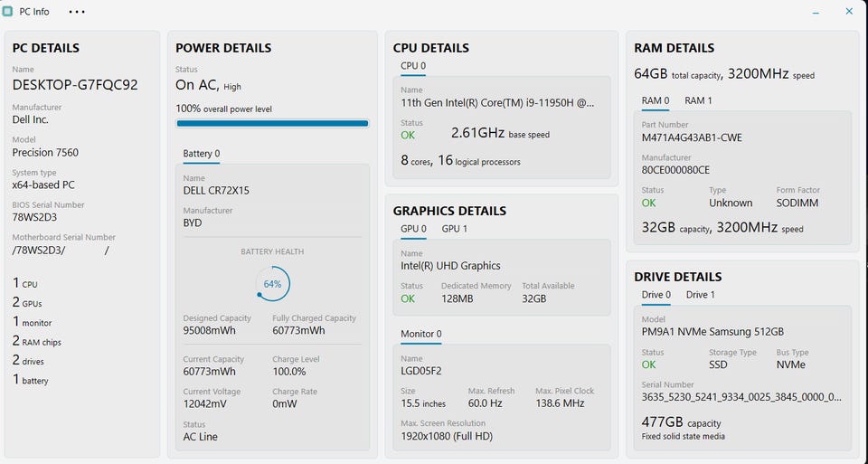Click the RAM part number M471A4G43AB1-CWE

692,137
